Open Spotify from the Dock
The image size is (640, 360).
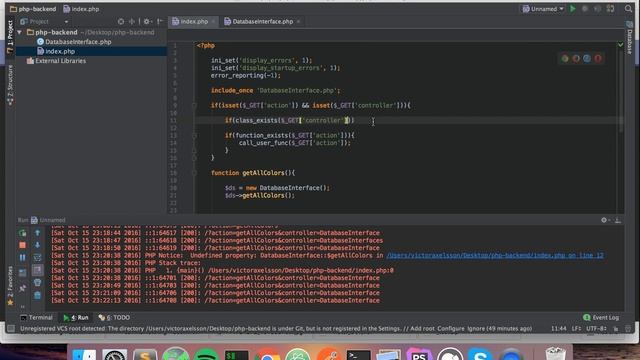206,354
